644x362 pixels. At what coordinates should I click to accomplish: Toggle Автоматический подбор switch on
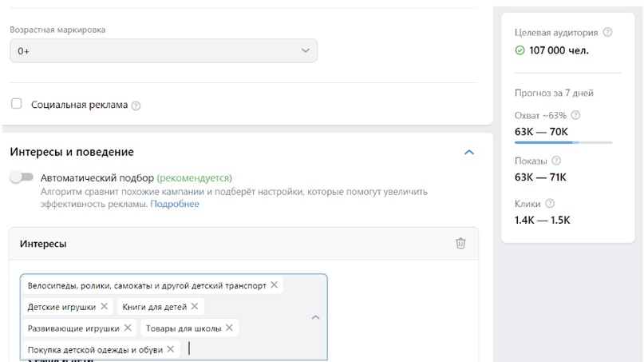tap(22, 177)
